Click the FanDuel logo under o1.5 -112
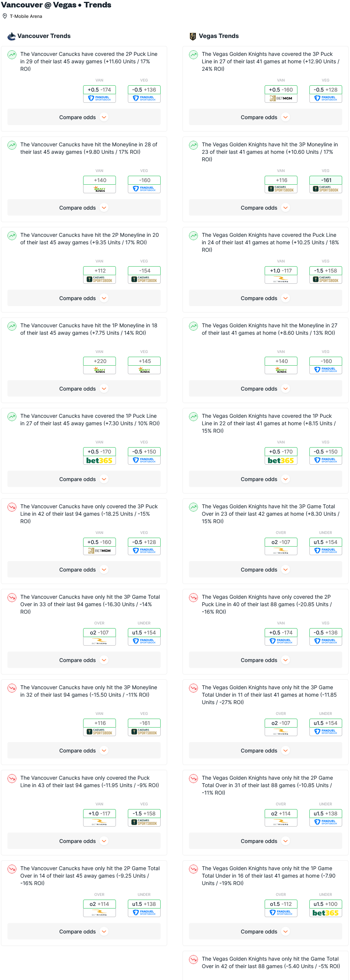Viewport: 350px width, 980px height. (281, 912)
